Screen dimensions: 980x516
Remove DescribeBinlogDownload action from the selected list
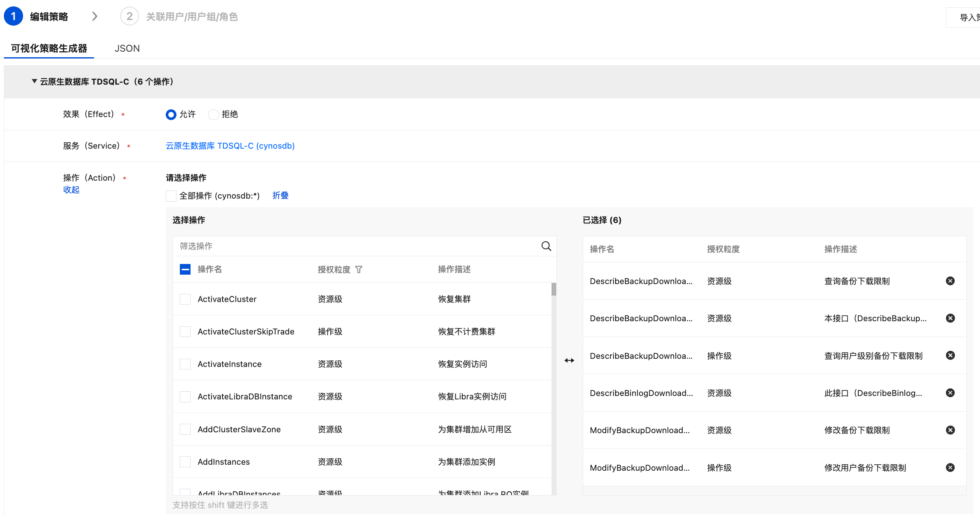pyautogui.click(x=950, y=393)
